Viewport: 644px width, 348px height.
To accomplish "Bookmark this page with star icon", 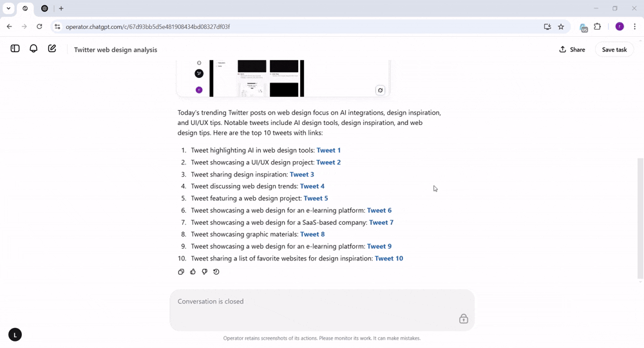I will point(561,26).
